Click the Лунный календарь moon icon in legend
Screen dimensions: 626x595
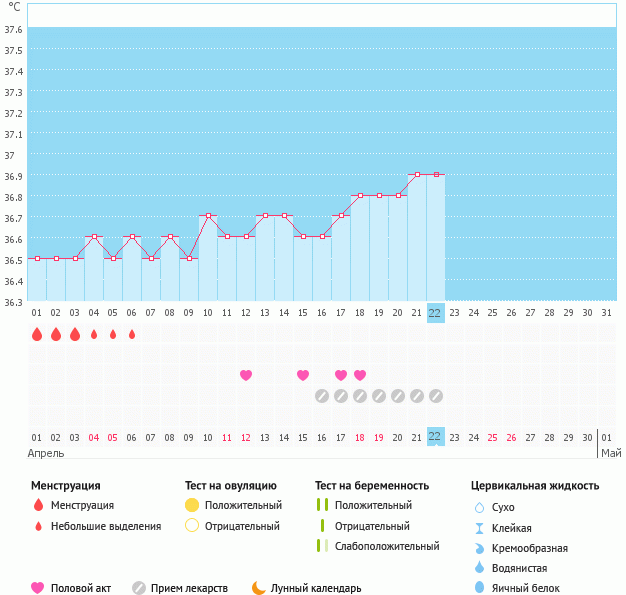(259, 588)
